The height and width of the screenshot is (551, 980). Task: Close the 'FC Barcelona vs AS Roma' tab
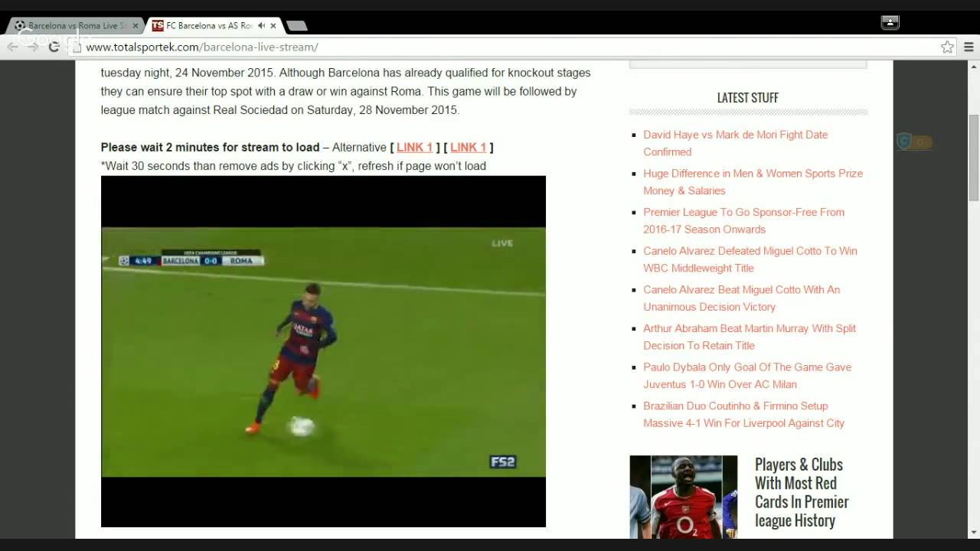coord(273,25)
